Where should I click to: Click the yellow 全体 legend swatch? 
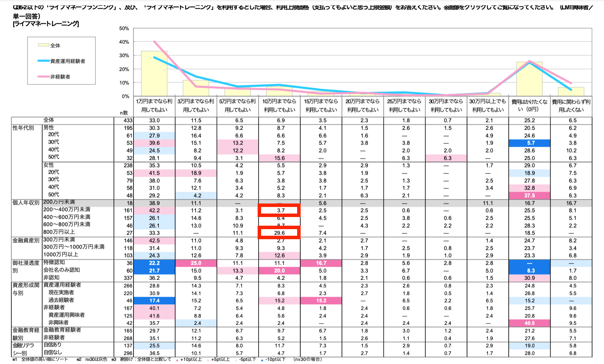[44, 45]
